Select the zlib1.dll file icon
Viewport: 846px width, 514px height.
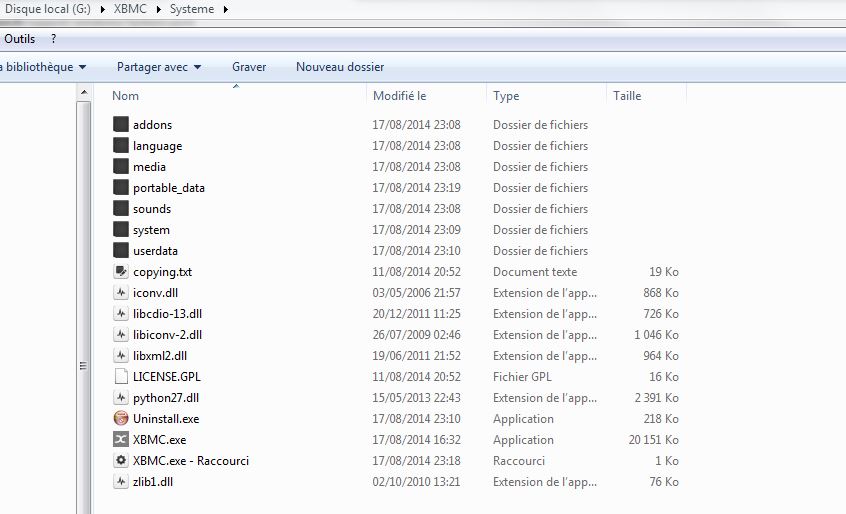tap(121, 482)
